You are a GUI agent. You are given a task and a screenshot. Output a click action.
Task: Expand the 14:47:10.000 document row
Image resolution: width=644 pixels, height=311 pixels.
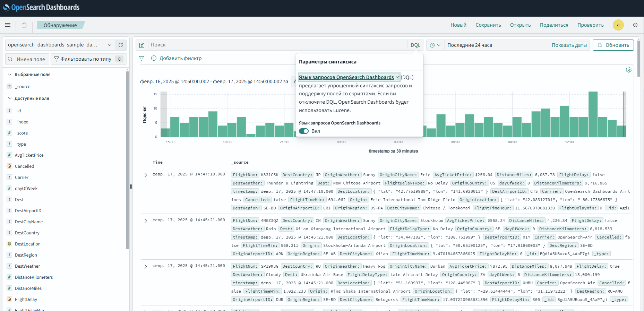146,175
